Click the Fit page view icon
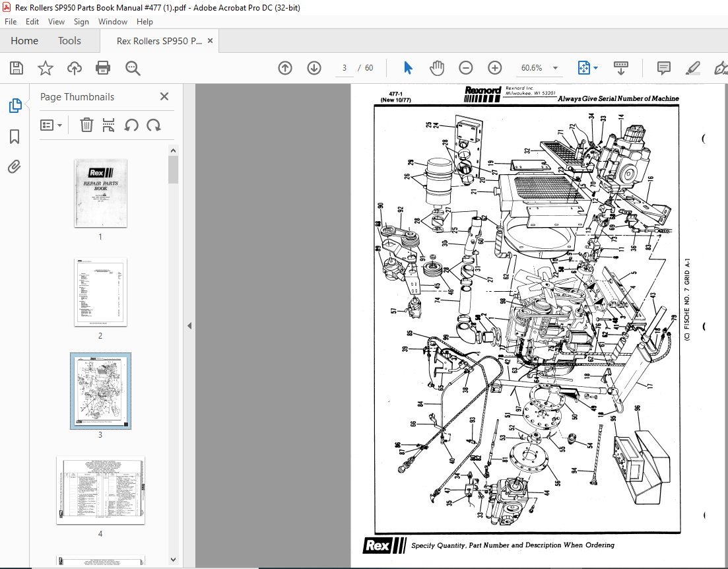Image resolution: width=728 pixels, height=569 pixels. point(583,68)
